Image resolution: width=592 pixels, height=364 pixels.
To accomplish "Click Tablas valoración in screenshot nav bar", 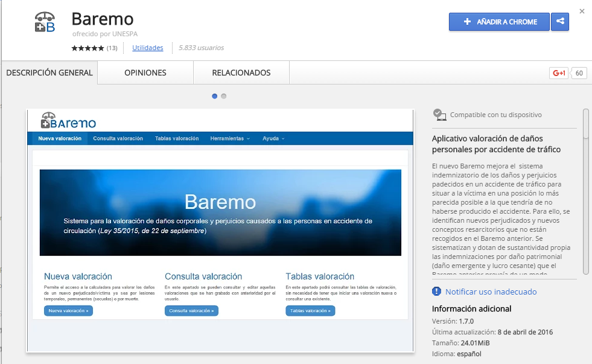I will (177, 138).
